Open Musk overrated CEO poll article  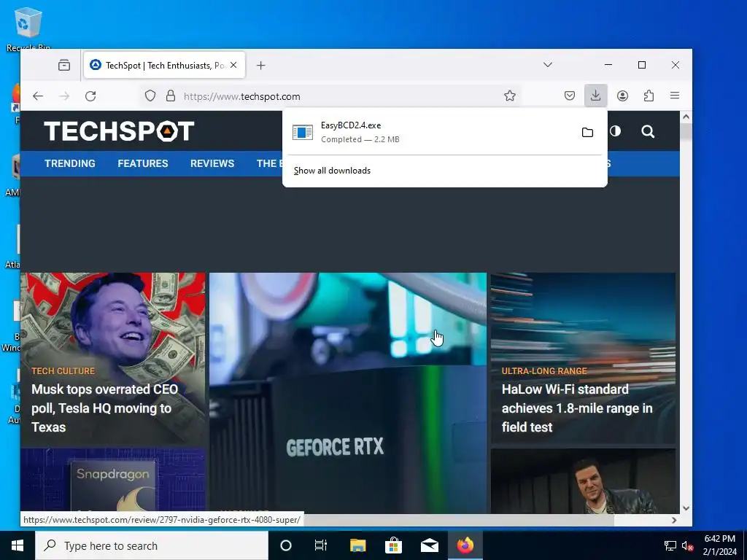click(x=105, y=408)
